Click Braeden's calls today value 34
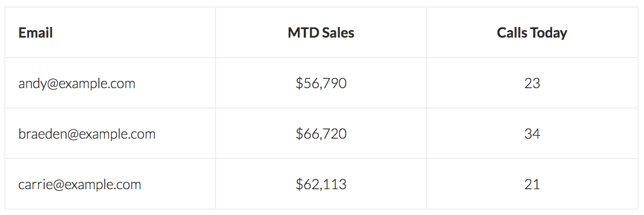The height and width of the screenshot is (215, 644). pos(532,134)
